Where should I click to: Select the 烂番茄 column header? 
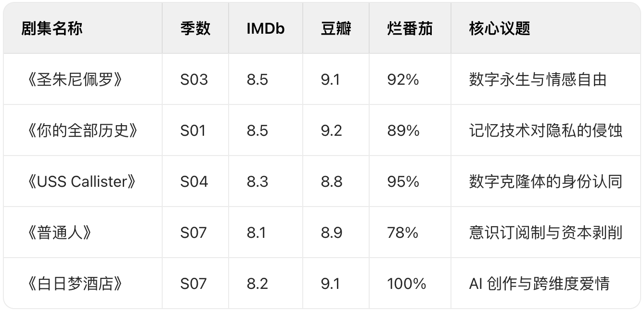[x=410, y=28]
